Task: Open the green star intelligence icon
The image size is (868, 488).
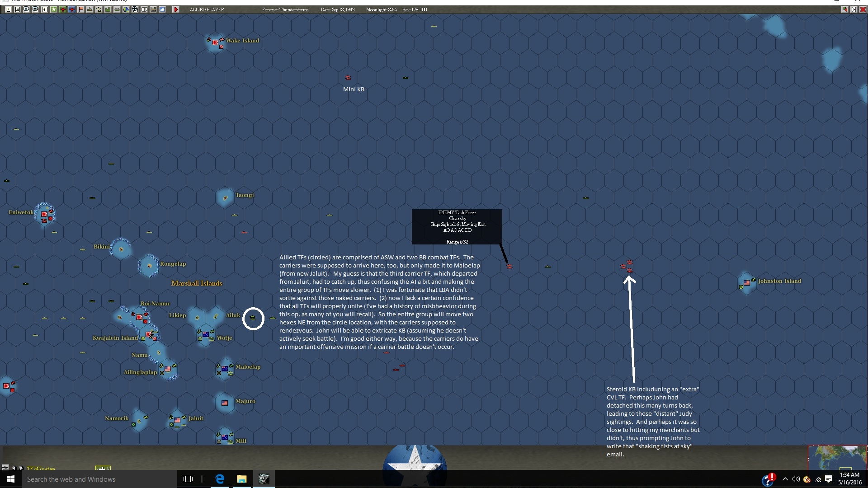Action: 53,9
